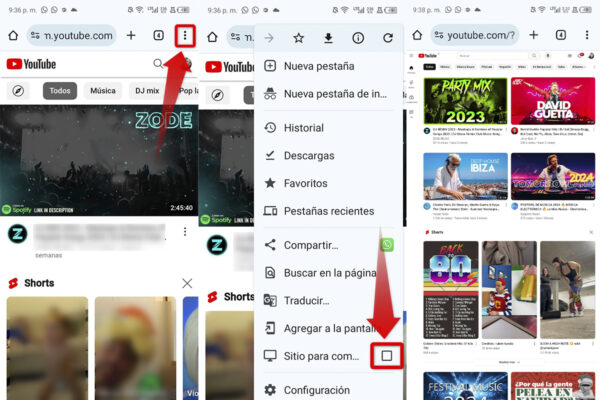Bookmark the page with the star icon
The height and width of the screenshot is (400, 600).
298,38
